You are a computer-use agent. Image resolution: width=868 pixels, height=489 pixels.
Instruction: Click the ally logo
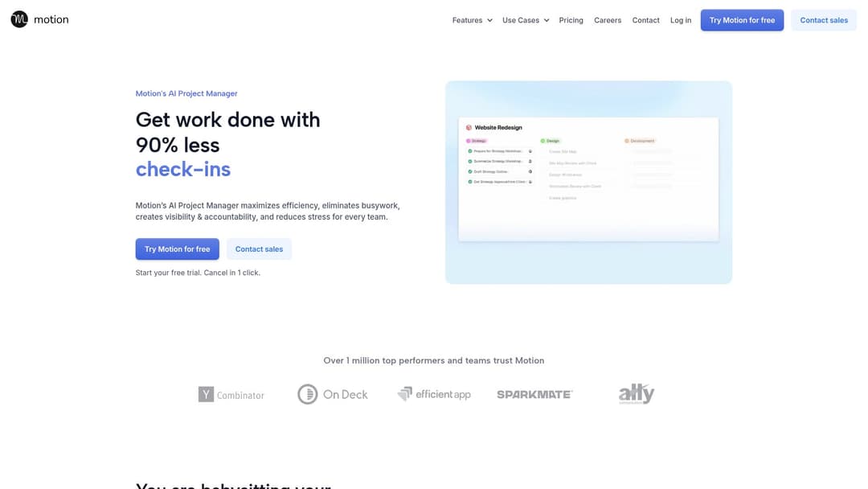pyautogui.click(x=636, y=394)
